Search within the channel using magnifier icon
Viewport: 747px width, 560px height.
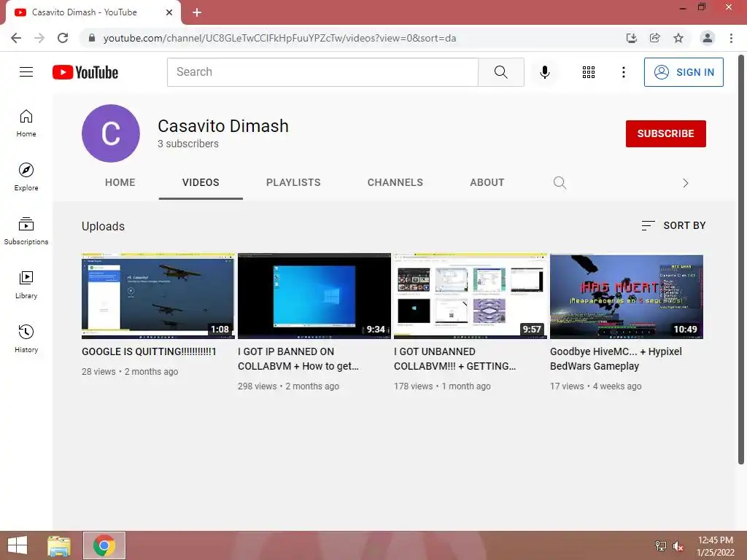coord(560,183)
